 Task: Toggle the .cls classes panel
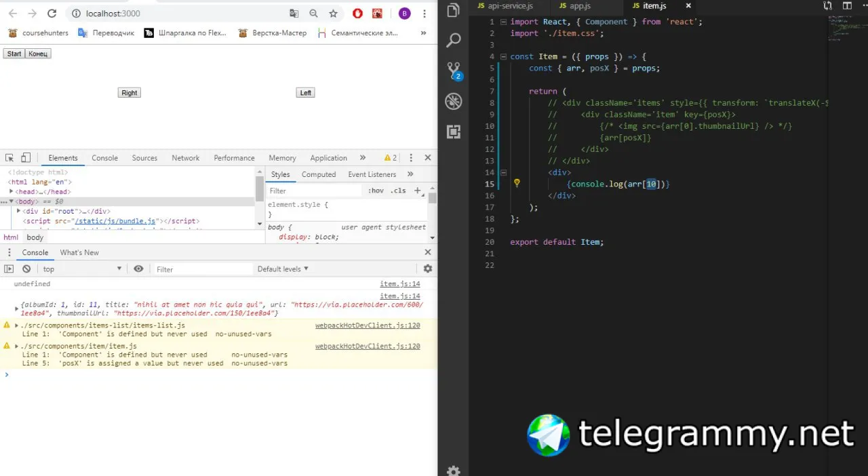pos(398,191)
